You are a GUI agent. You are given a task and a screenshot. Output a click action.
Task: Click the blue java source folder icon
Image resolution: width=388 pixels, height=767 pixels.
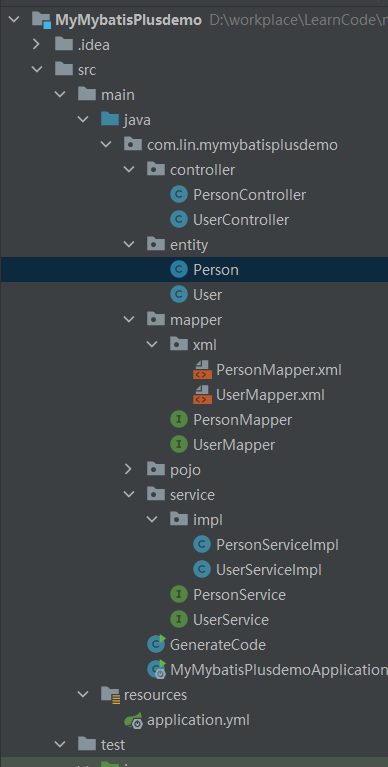110,119
